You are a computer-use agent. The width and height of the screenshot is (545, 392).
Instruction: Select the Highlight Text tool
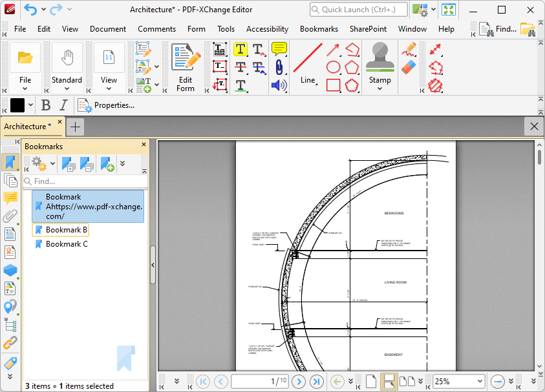[240, 50]
